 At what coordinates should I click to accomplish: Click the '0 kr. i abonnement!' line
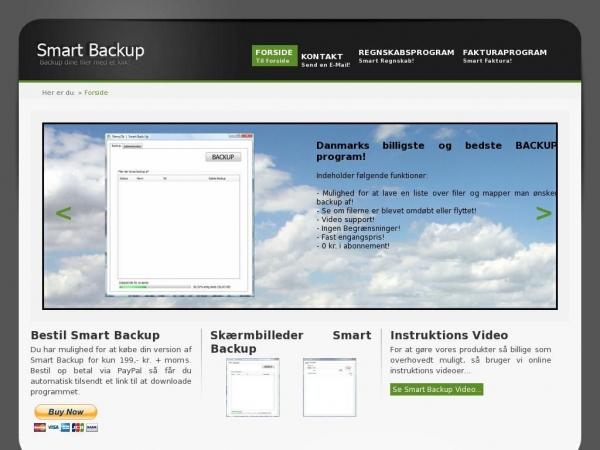(353, 246)
